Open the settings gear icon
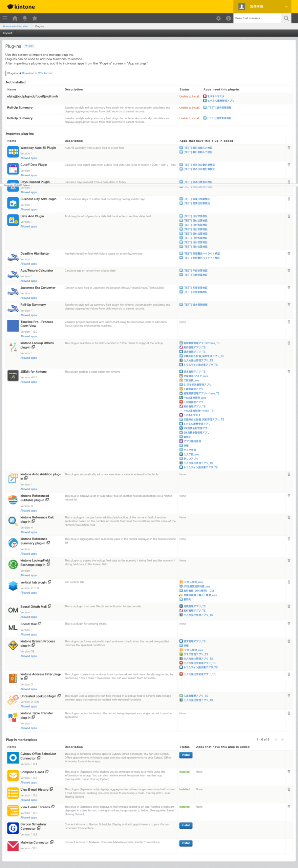Image resolution: width=298 pixels, height=868 pixels. pyautogui.click(x=218, y=18)
